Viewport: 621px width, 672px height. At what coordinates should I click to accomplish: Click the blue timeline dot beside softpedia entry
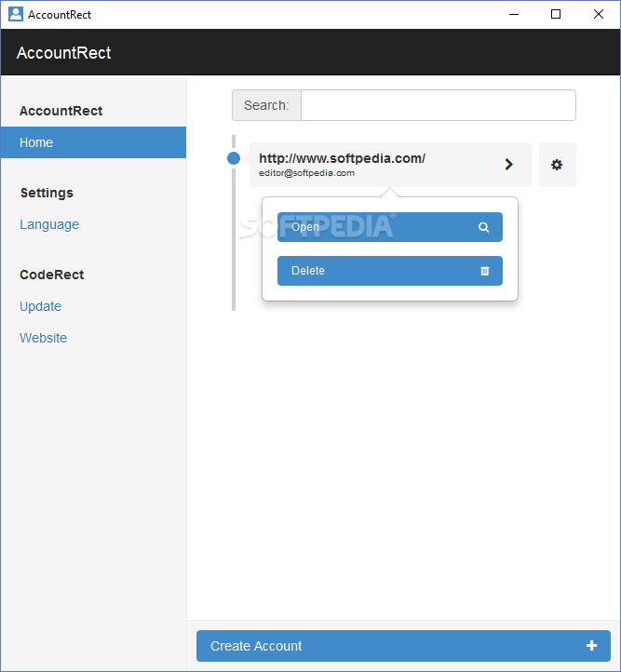234,158
